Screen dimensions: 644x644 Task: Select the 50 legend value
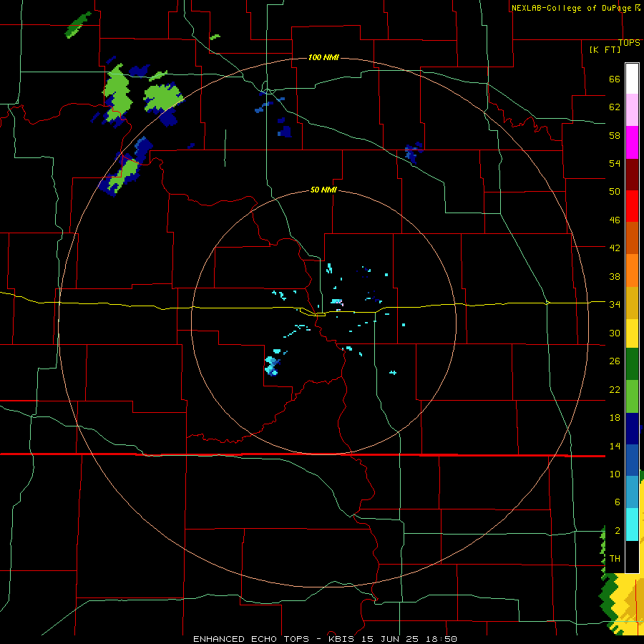tap(615, 191)
